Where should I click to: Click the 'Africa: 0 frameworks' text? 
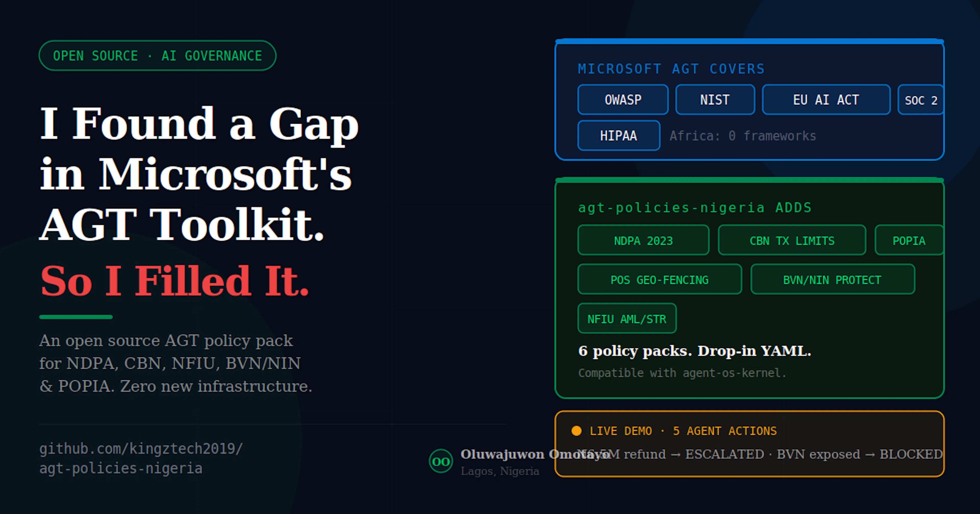click(x=743, y=136)
